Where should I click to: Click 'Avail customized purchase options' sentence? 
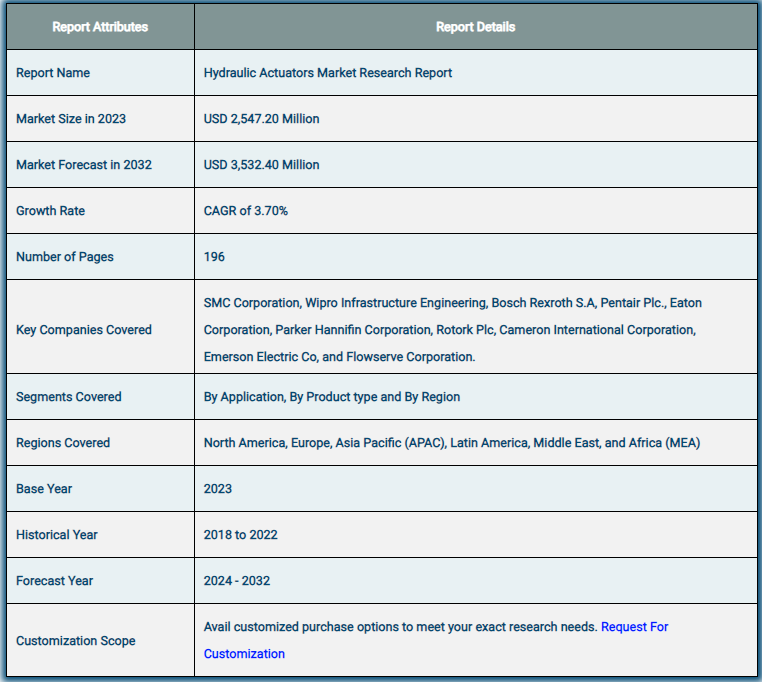[x=400, y=627]
